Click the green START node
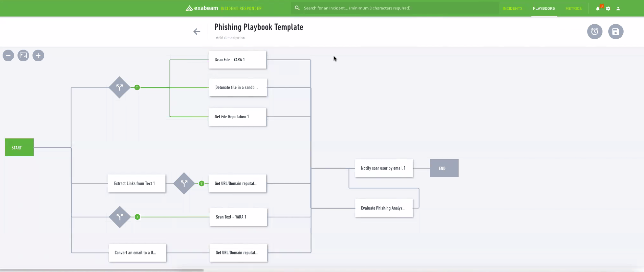 pyautogui.click(x=19, y=148)
